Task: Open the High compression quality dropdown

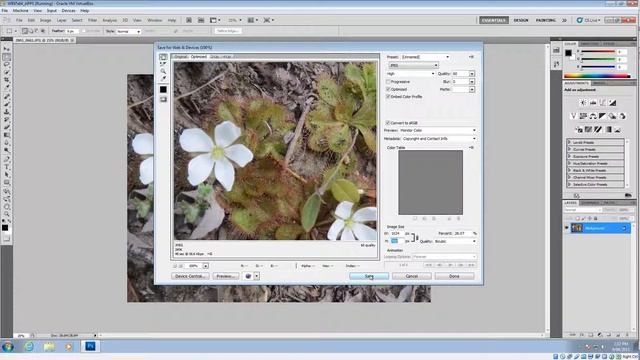Action: [410, 74]
